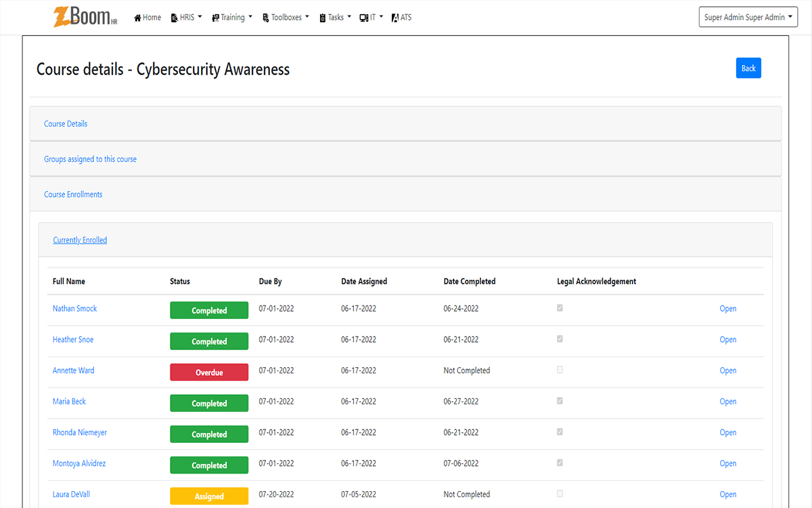Toggle Montoya Alvidrez's legal acknowledgement checkbox

tap(560, 463)
